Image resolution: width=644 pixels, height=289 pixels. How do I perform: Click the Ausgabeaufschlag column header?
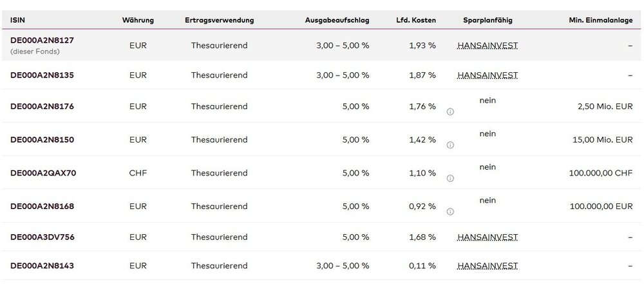pyautogui.click(x=337, y=20)
